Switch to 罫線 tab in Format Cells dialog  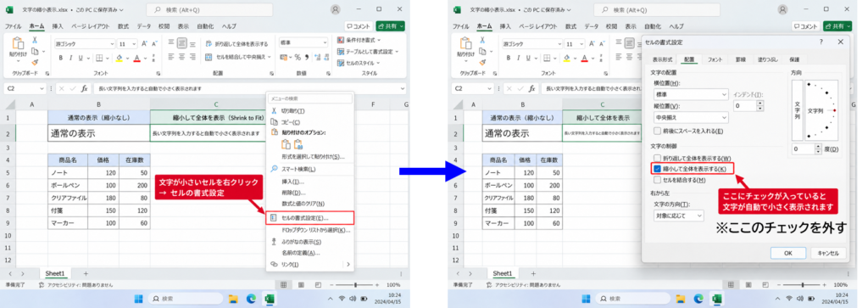(740, 59)
